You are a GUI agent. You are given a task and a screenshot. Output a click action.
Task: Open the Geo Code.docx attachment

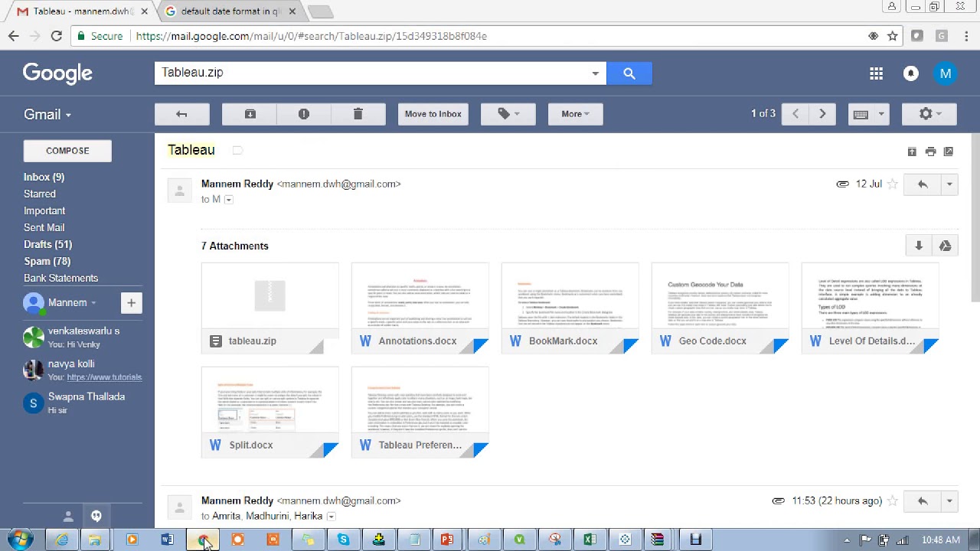pyautogui.click(x=720, y=308)
